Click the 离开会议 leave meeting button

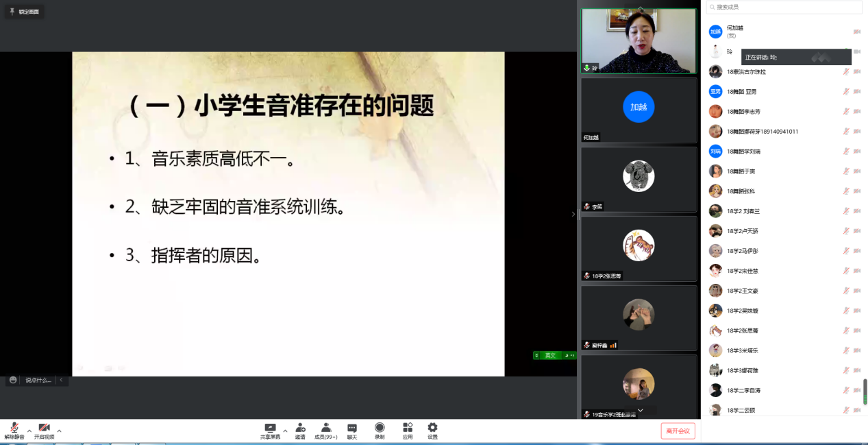(678, 431)
